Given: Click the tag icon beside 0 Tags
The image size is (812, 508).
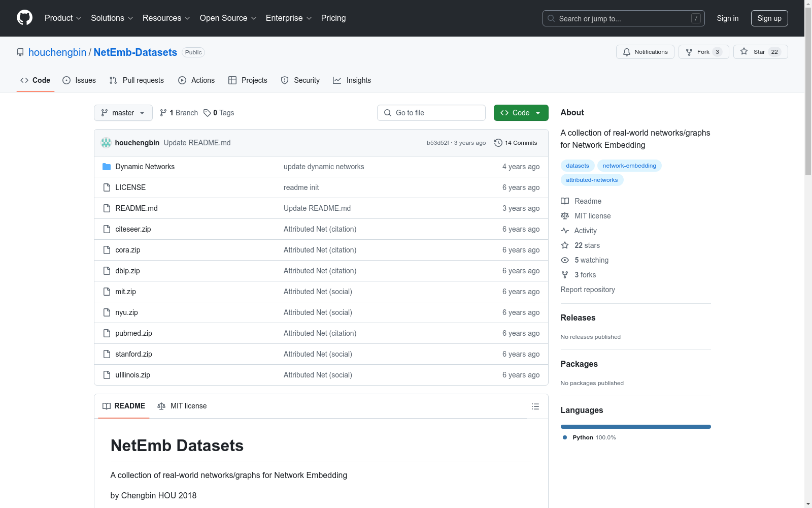Looking at the screenshot, I should 207,113.
